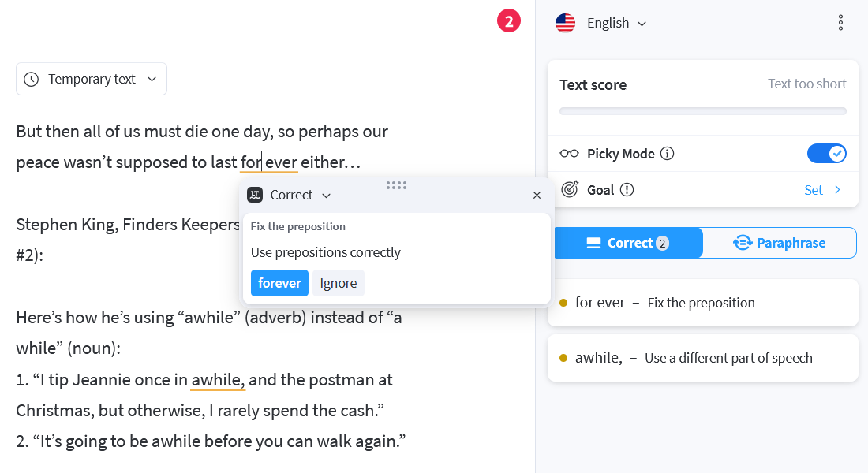This screenshot has width=868, height=473.
Task: Select the Correct tab
Action: (628, 243)
